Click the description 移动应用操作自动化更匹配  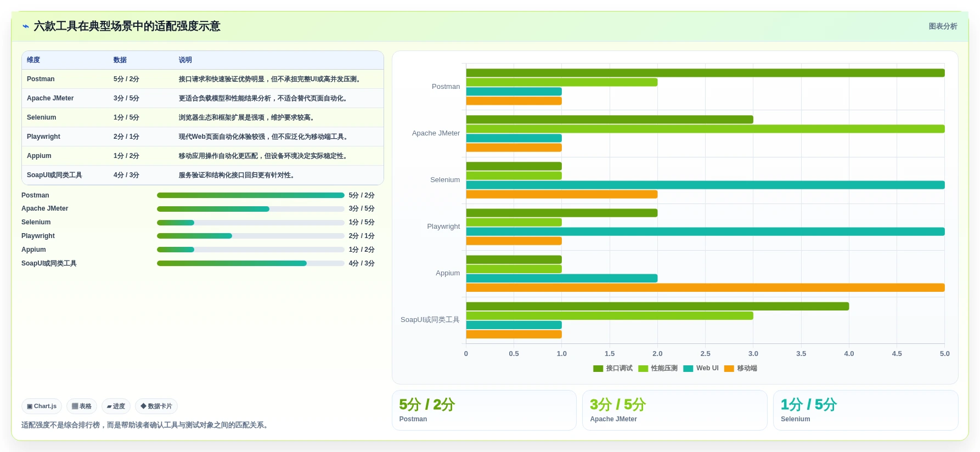click(264, 156)
